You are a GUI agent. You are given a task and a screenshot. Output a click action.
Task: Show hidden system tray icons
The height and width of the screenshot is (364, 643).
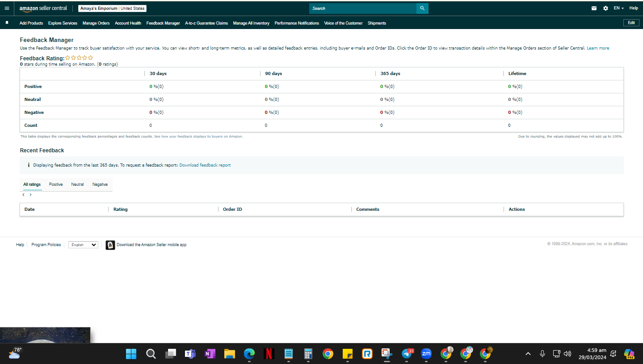coord(528,354)
